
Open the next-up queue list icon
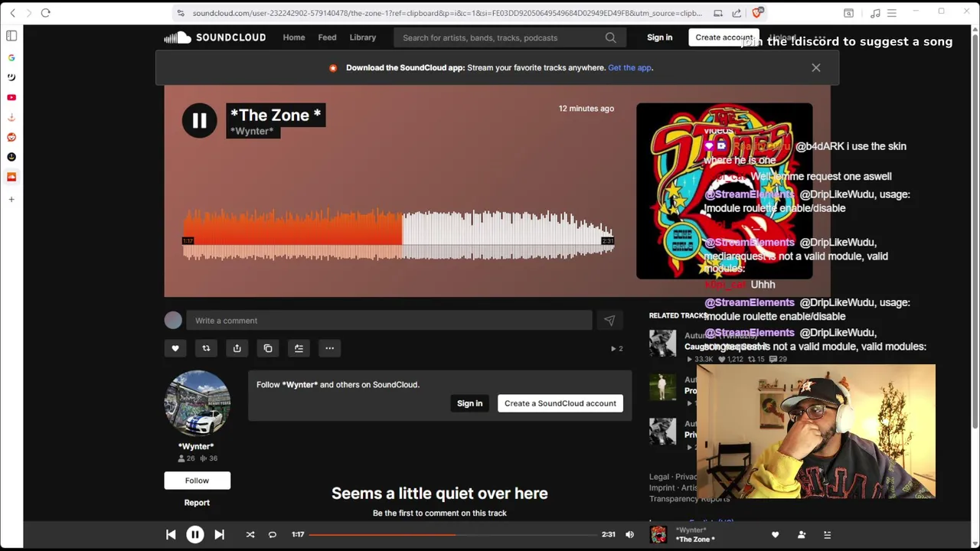827,535
